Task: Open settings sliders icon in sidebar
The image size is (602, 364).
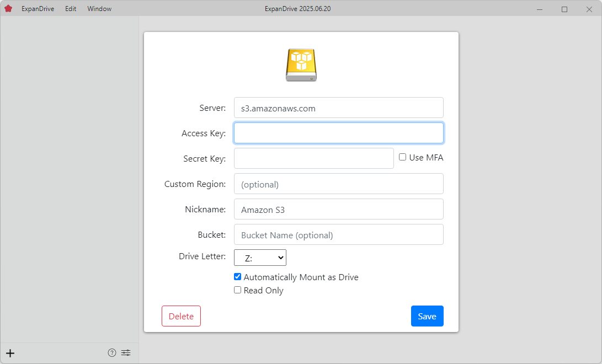Action: point(126,353)
